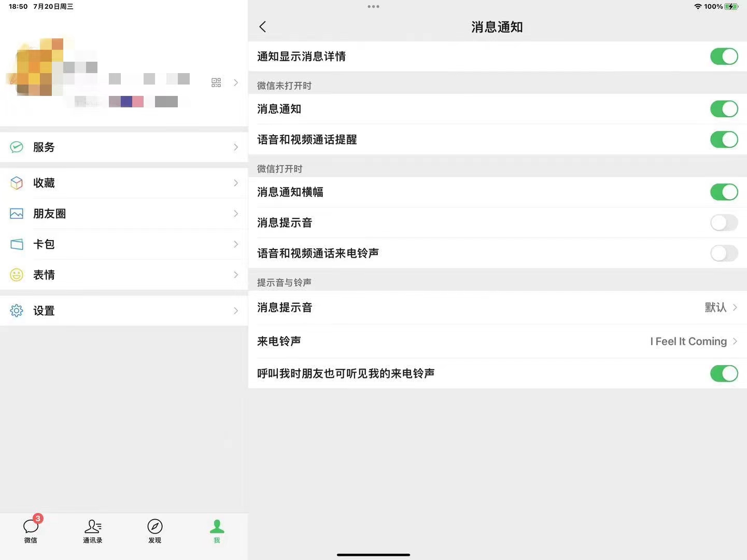This screenshot has height=560, width=747.
Task: Tap the battery charging indicator
Action: [731, 7]
